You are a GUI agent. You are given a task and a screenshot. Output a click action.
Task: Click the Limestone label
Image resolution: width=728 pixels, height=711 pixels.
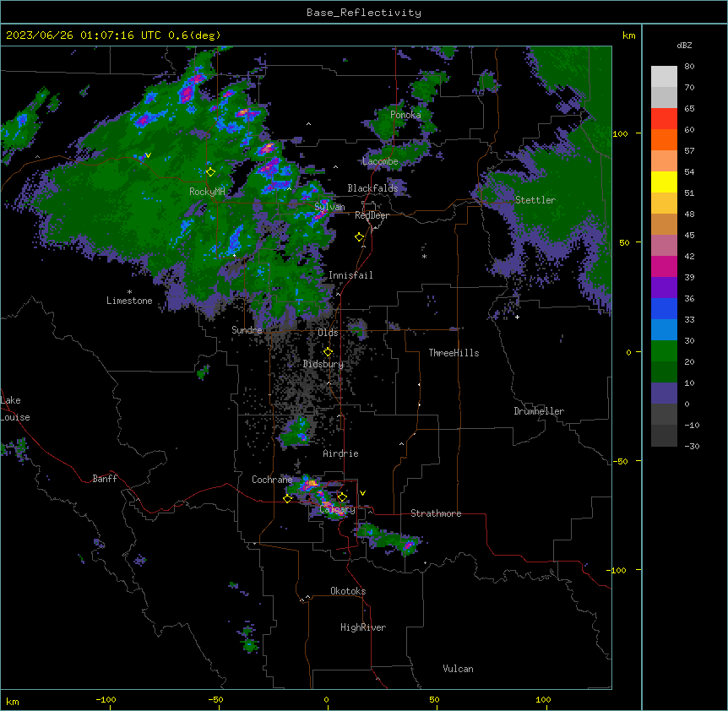(x=129, y=301)
